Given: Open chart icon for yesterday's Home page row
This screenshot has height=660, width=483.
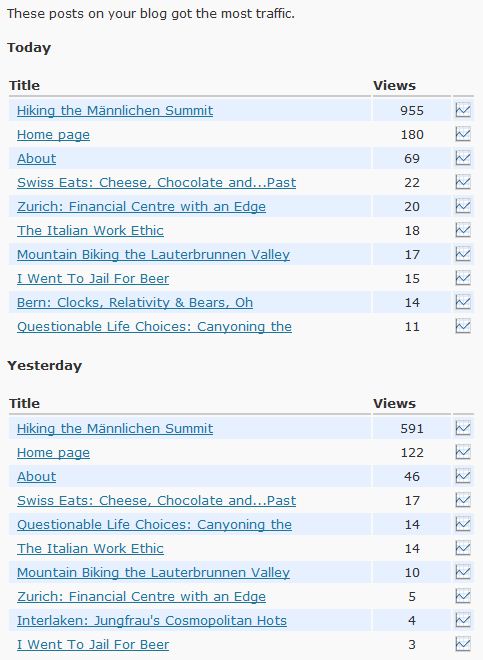Looking at the screenshot, I should pyautogui.click(x=463, y=452).
